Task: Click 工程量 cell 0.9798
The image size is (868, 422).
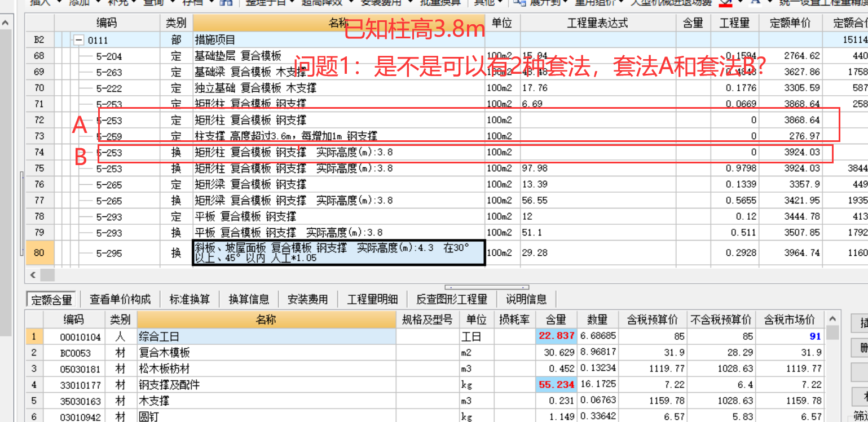Action: pyautogui.click(x=734, y=168)
